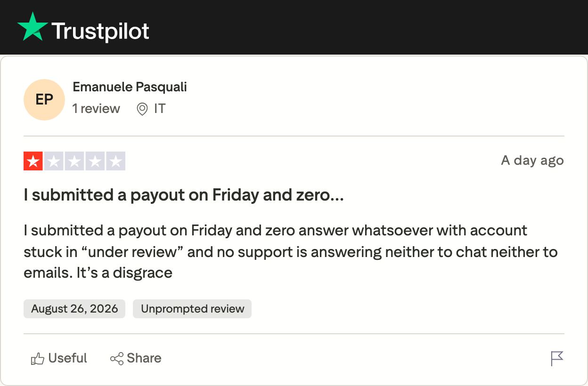Click the location pin icon
This screenshot has width=588, height=386.
click(142, 109)
